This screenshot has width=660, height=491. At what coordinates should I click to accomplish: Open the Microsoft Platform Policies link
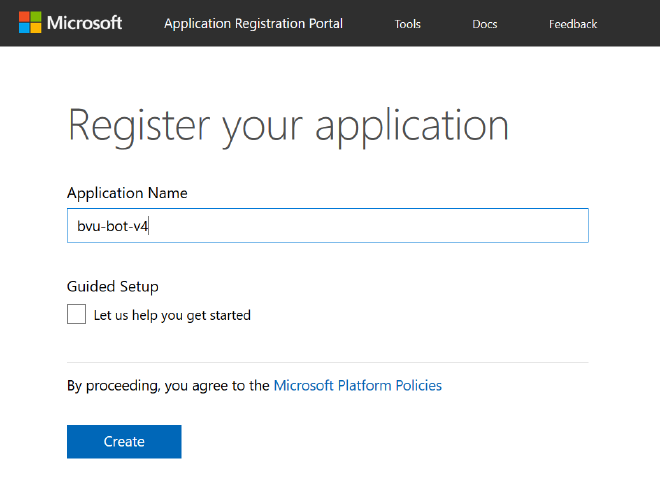point(357,385)
